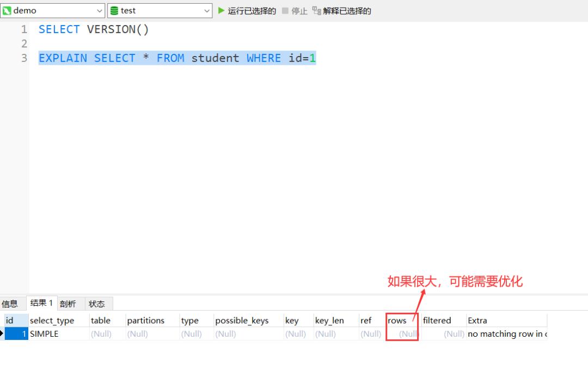The width and height of the screenshot is (588, 365).
Task: Click the key_len column header
Action: point(336,320)
